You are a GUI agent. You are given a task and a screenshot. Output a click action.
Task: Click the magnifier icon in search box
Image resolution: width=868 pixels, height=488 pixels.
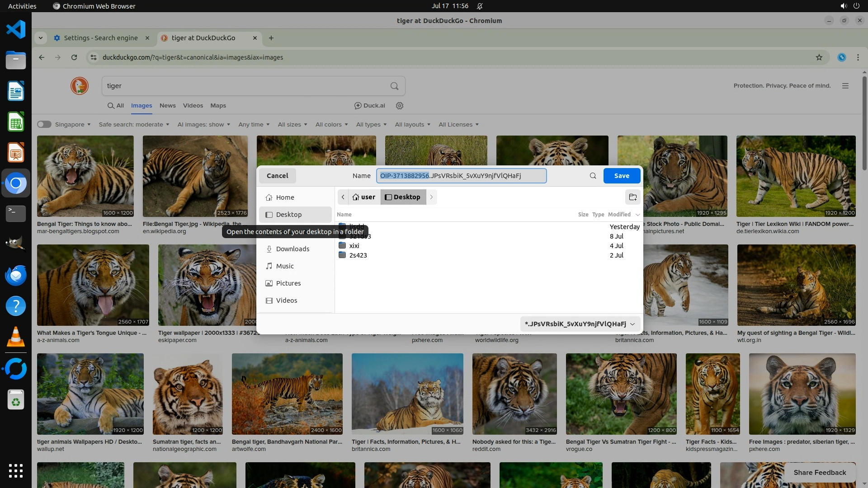click(x=394, y=86)
